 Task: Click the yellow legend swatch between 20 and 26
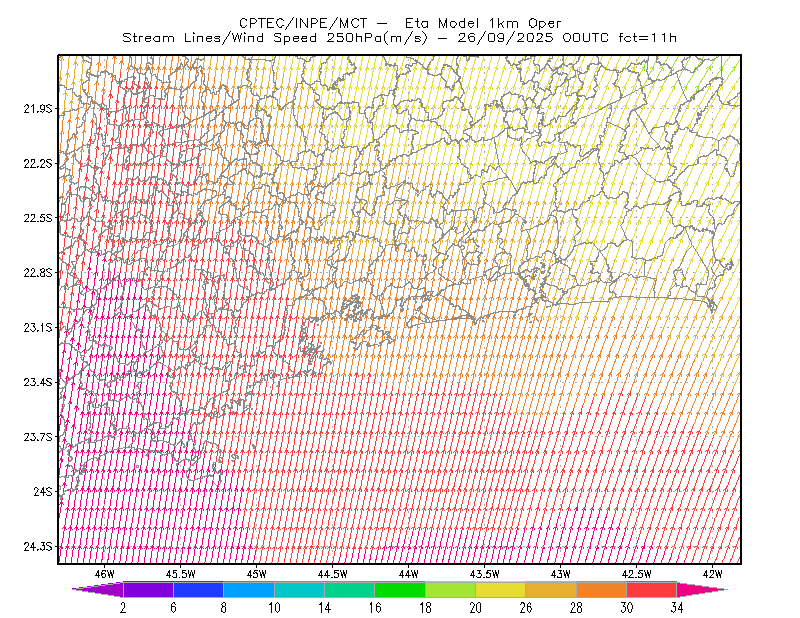(x=501, y=589)
